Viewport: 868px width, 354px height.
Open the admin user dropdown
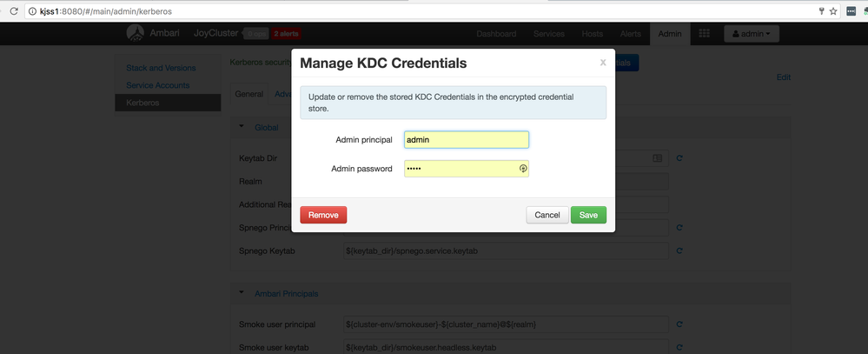[752, 34]
